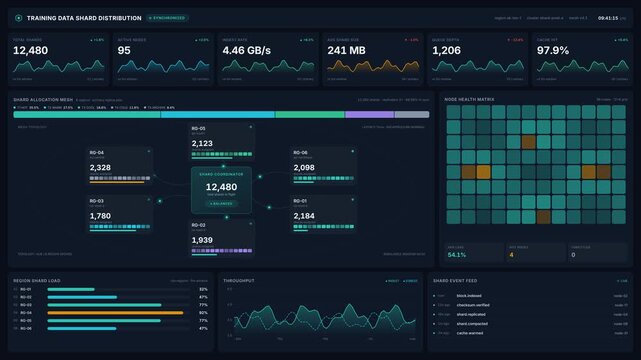641x360 pixels.
Task: Click the status dot on the RG-02 mesh card
Action: [x=251, y=224]
